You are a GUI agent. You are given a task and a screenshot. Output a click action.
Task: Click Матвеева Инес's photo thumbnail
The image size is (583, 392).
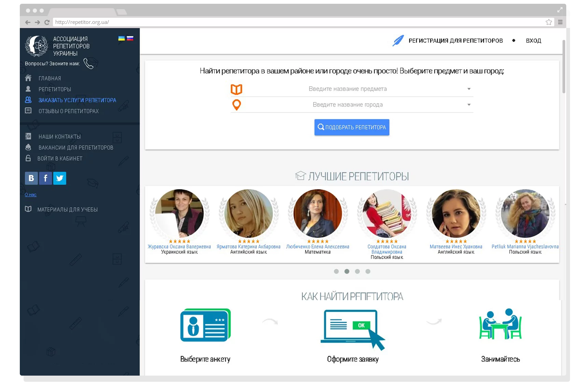click(456, 213)
